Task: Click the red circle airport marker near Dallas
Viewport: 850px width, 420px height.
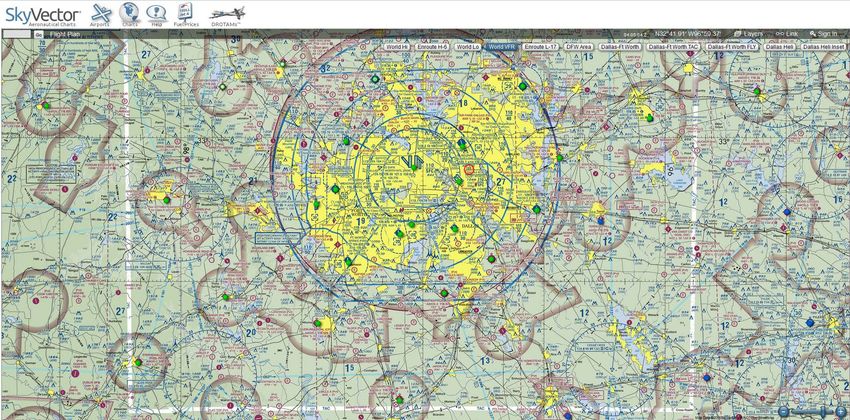Action: pyautogui.click(x=469, y=170)
